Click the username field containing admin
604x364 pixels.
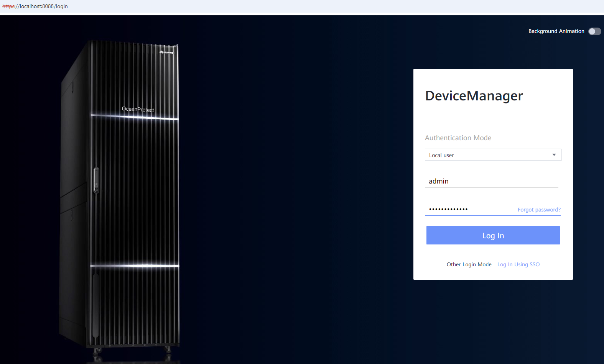point(492,181)
